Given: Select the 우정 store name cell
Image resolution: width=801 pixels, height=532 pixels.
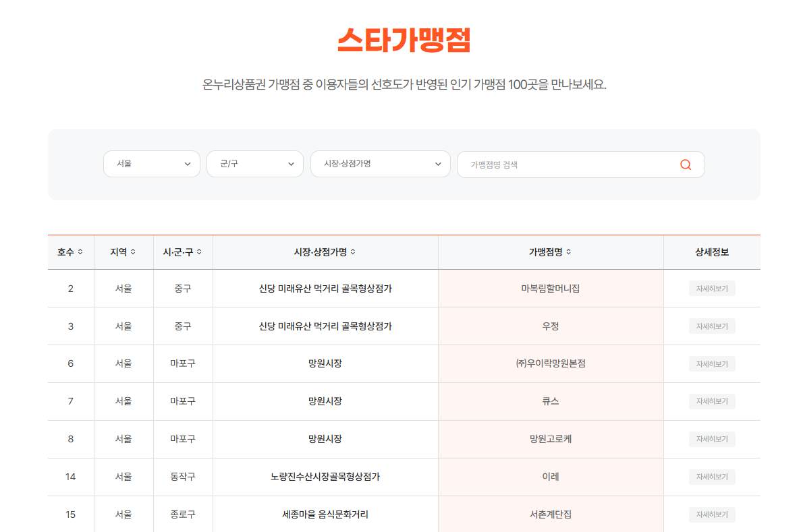Looking at the screenshot, I should 550,326.
